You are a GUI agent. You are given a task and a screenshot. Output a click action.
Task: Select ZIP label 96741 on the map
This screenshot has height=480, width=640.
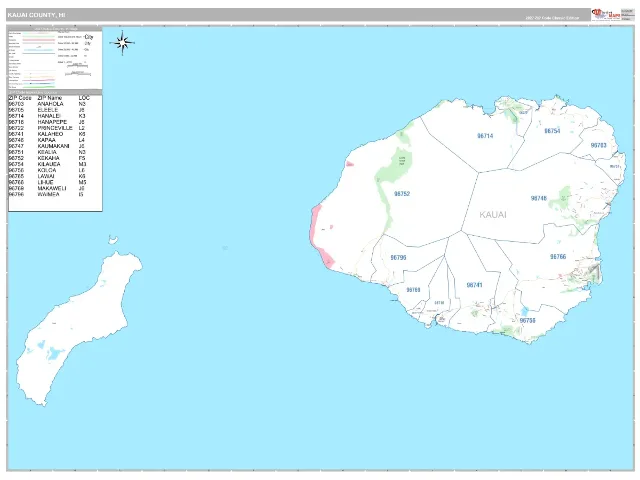[x=474, y=285]
